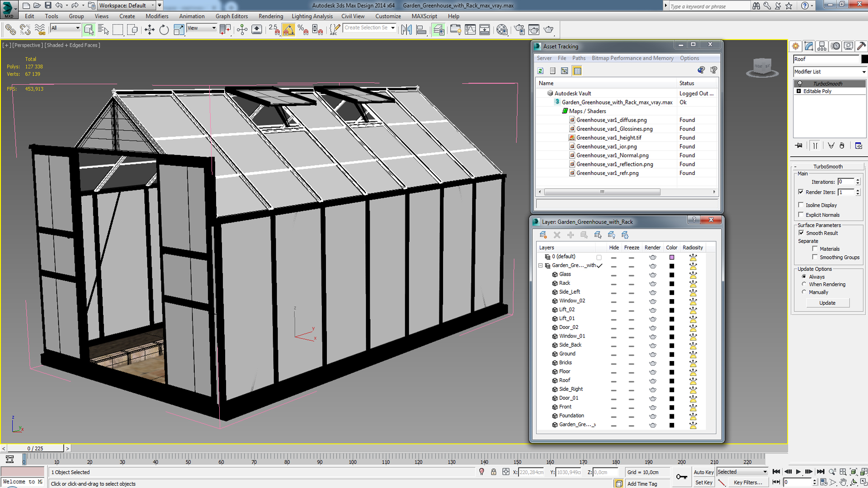
Task: Open the Render Setup icon
Action: 519,30
